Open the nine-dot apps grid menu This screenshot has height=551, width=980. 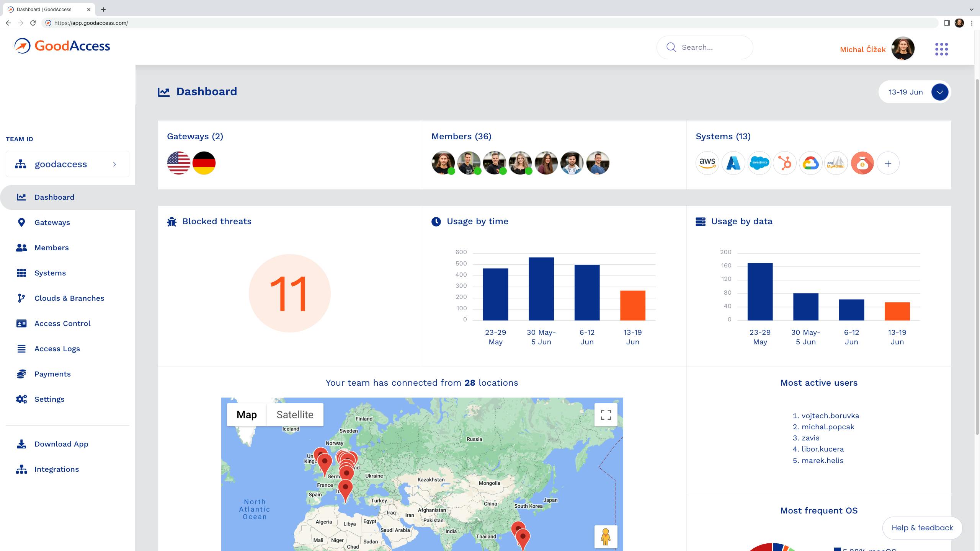(x=941, y=49)
